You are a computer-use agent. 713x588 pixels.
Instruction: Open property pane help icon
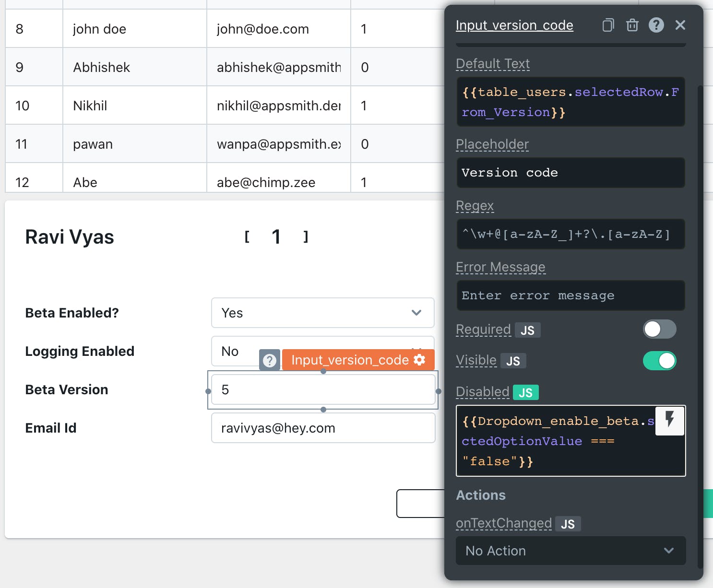656,25
